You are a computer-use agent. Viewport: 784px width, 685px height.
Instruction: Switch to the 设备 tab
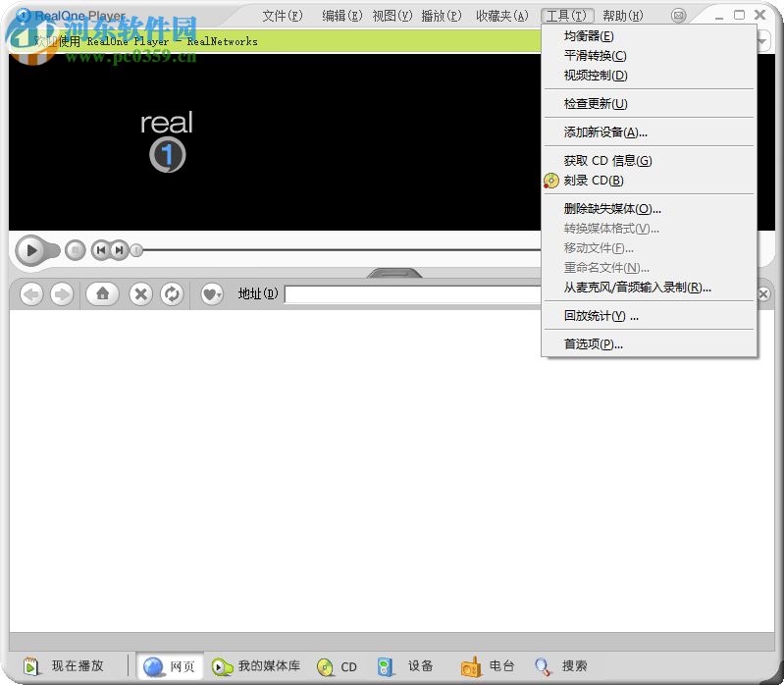[x=405, y=666]
